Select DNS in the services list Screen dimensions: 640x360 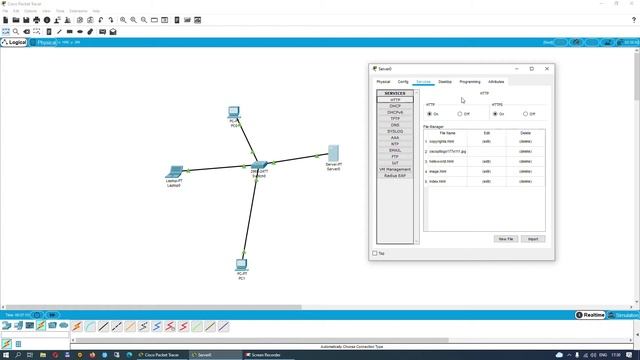point(395,125)
